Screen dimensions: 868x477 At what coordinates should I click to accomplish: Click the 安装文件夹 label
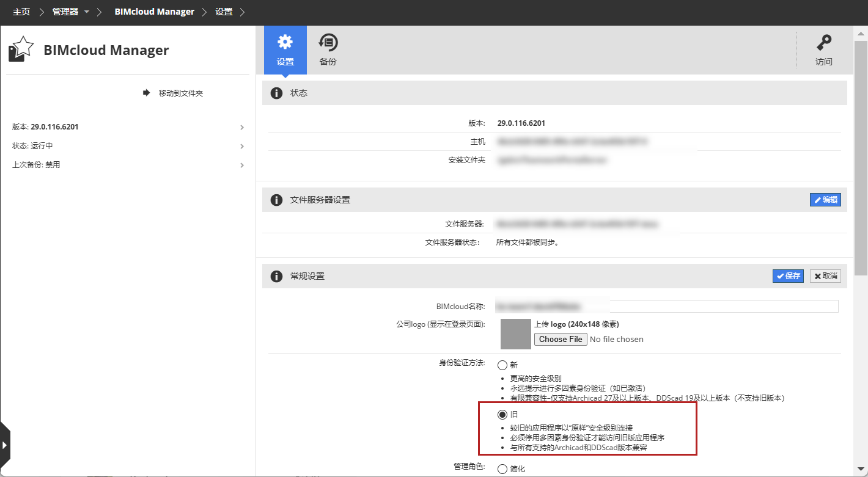[x=466, y=160]
